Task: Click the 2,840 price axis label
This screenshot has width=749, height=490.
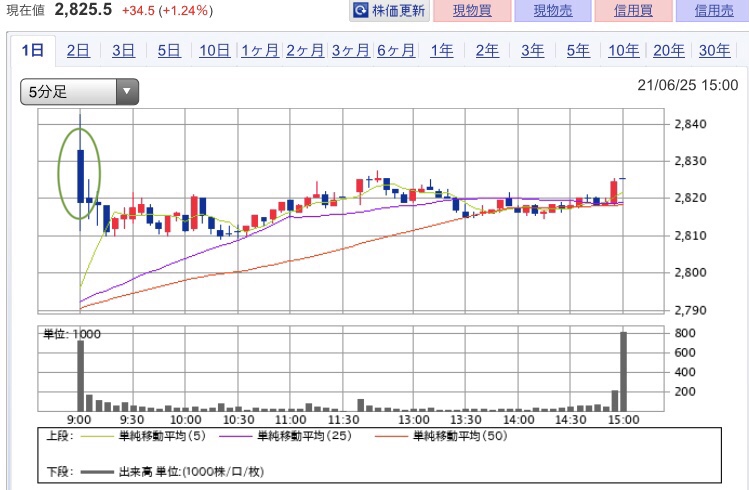Action: coord(690,124)
